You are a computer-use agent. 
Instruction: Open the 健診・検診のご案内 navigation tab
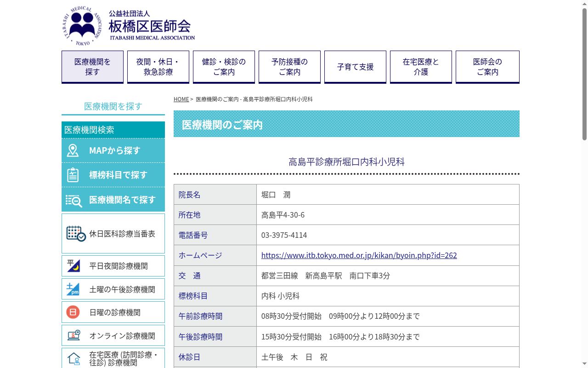[x=224, y=67]
